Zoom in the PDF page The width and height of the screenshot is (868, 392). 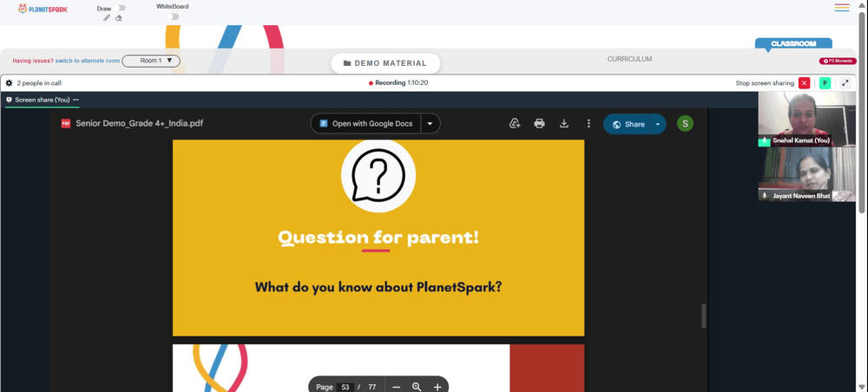click(437, 387)
